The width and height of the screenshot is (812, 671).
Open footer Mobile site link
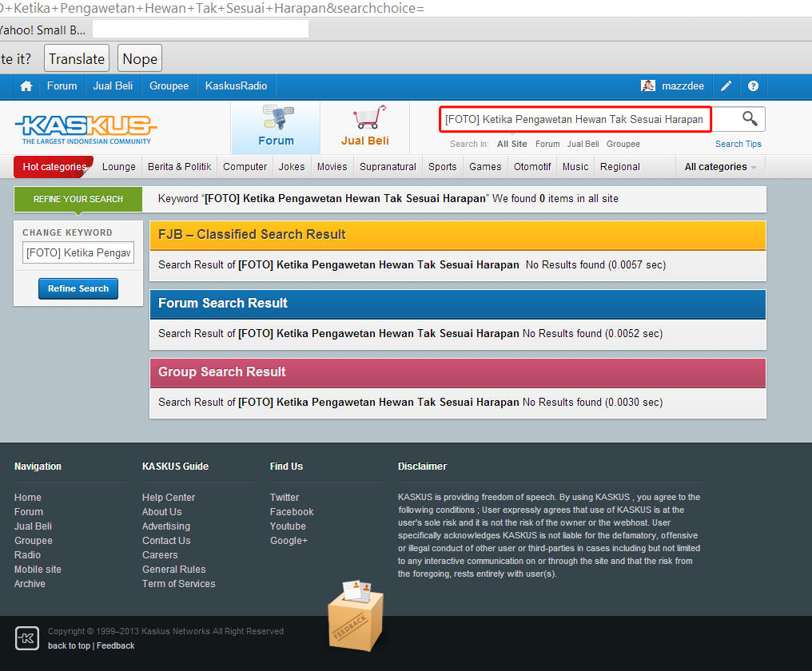[38, 569]
